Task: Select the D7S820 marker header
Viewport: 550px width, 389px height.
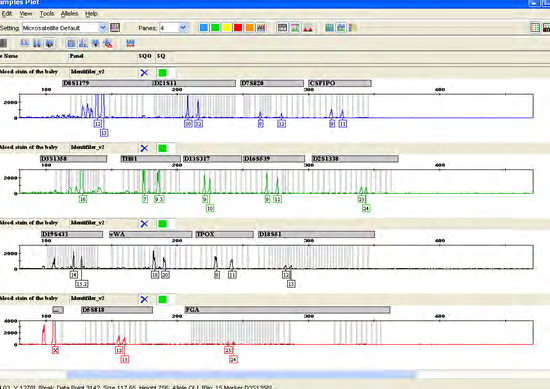Action: tap(272, 83)
